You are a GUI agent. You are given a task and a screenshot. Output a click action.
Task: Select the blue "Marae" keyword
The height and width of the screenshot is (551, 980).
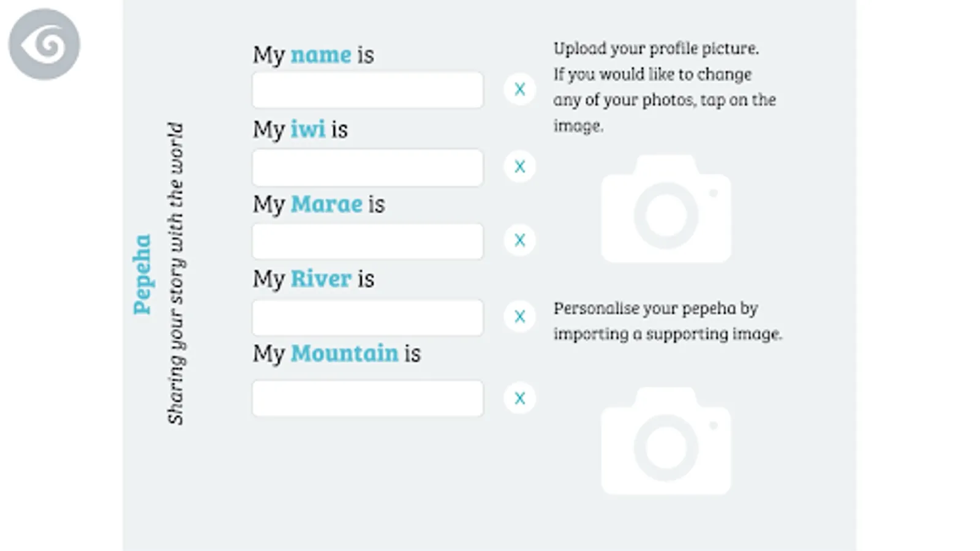326,204
